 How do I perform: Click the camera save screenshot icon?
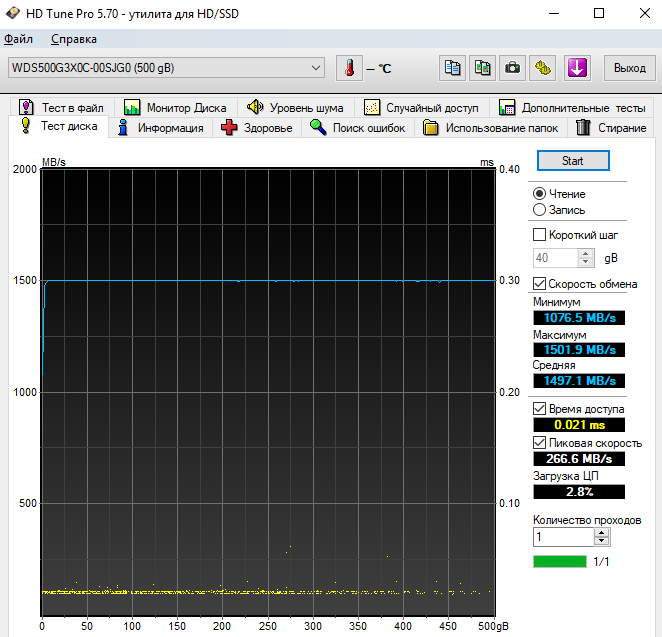click(513, 68)
